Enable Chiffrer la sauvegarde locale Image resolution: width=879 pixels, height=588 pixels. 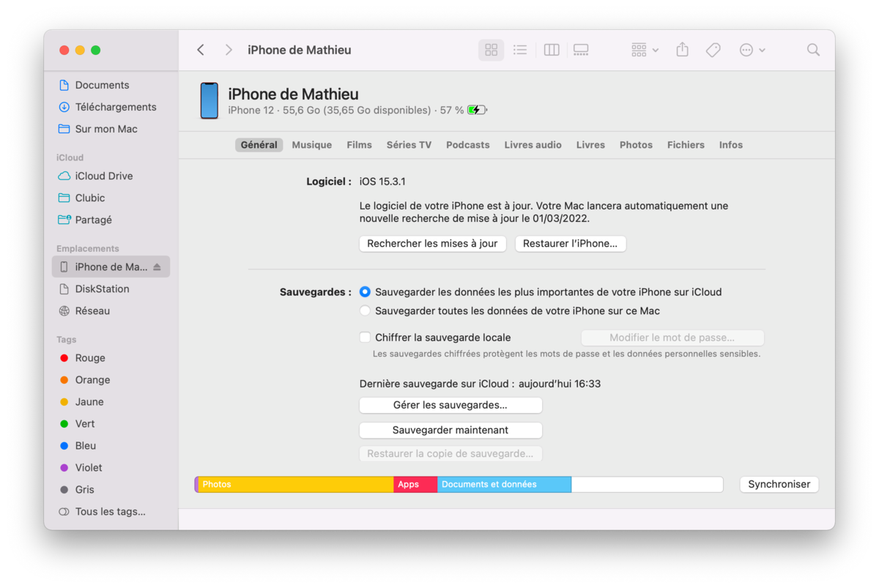pos(365,338)
